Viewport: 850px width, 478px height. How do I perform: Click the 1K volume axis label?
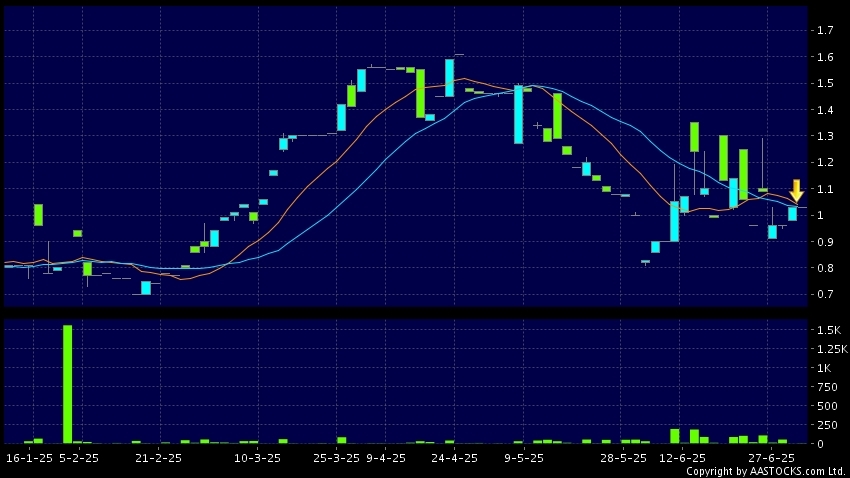click(824, 368)
